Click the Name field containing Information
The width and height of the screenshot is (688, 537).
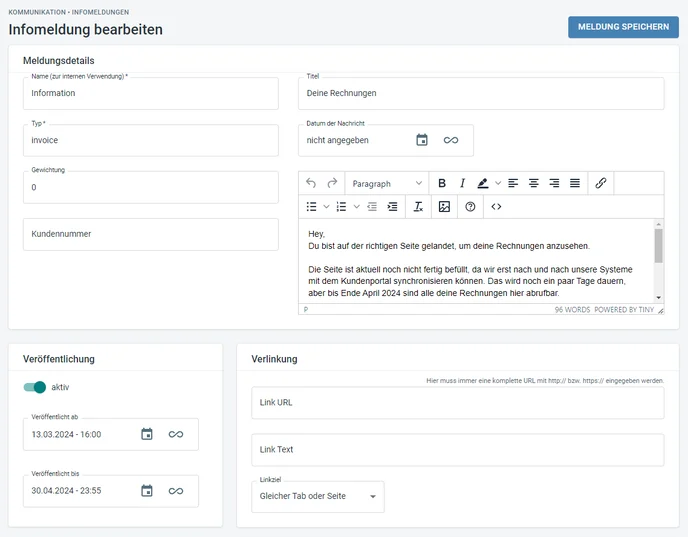coord(150,93)
